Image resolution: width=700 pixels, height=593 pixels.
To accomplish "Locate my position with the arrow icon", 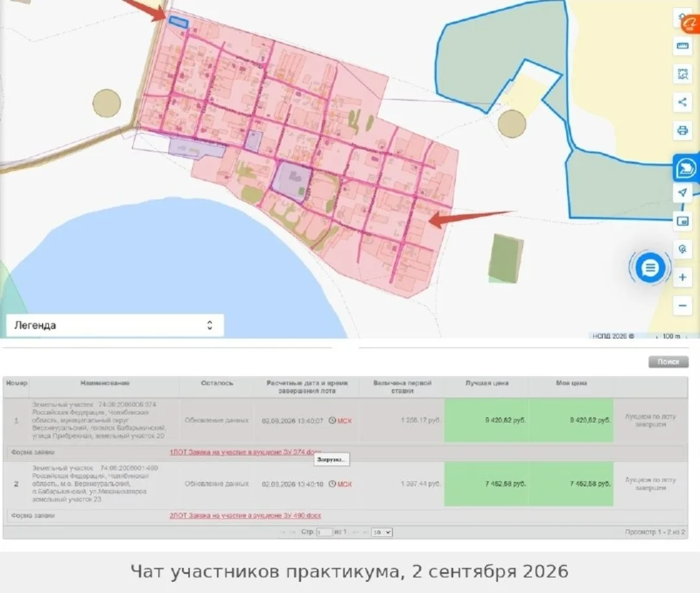I will 682,192.
